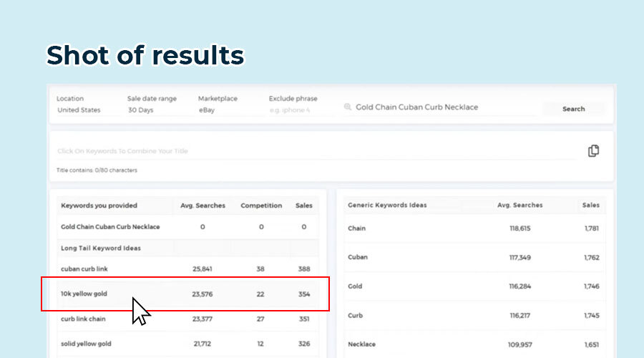Add 'curb link chain' keyword to title
The width and height of the screenshot is (644, 358).
click(x=85, y=319)
